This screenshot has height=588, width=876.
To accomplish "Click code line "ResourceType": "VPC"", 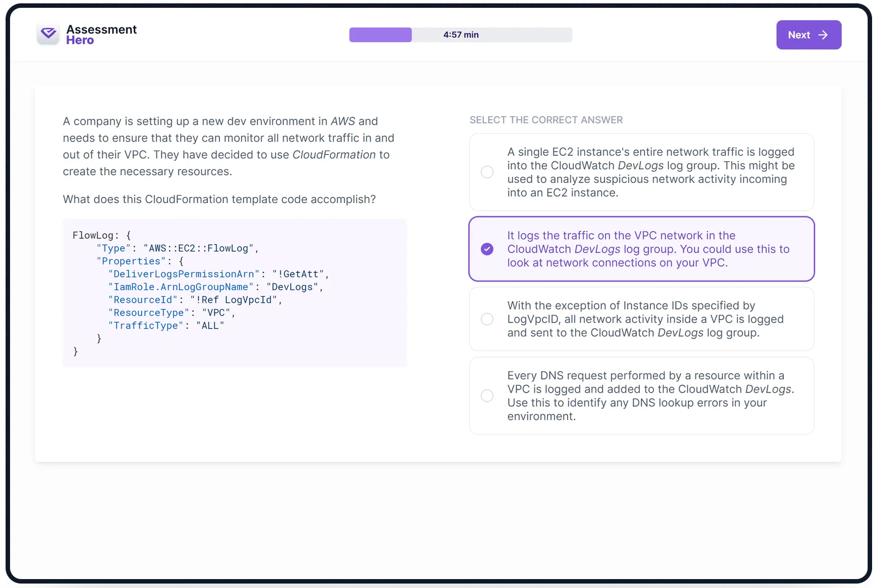I will tap(172, 312).
